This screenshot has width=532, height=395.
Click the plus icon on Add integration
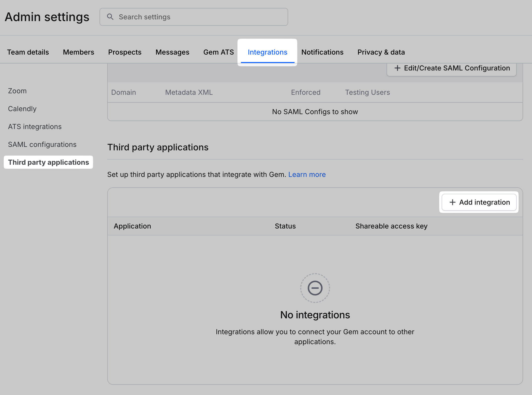[x=452, y=202]
